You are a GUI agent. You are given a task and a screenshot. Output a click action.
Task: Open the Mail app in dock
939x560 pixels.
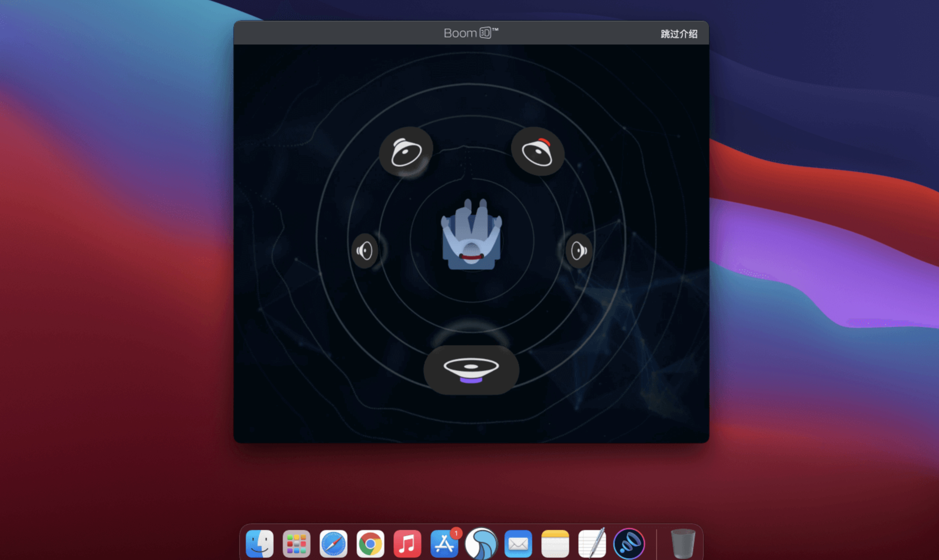click(518, 544)
